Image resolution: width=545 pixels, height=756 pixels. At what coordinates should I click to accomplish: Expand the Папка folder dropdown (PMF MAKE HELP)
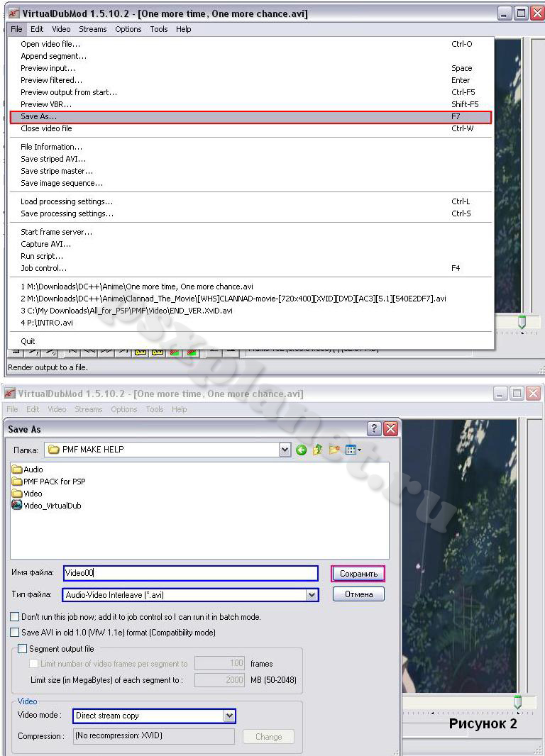tap(285, 450)
